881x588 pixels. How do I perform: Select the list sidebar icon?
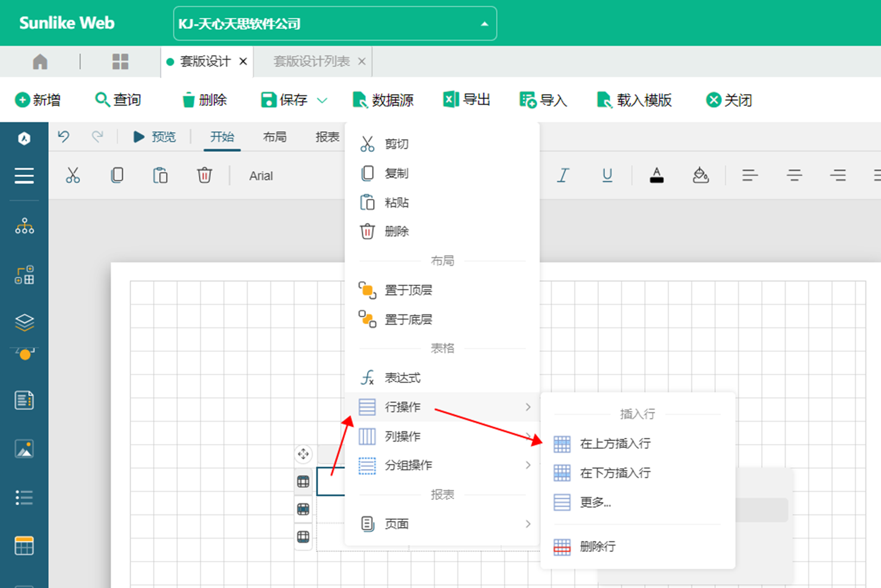(x=24, y=498)
